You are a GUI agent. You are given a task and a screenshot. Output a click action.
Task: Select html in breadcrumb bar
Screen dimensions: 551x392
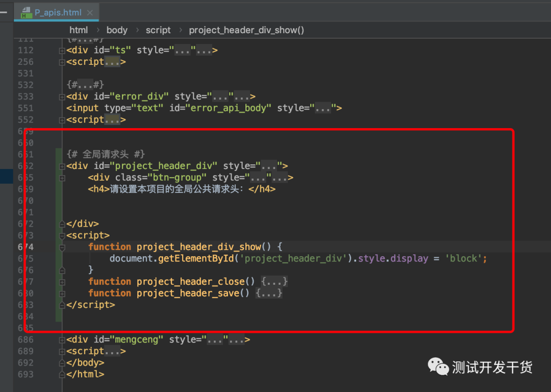point(79,30)
